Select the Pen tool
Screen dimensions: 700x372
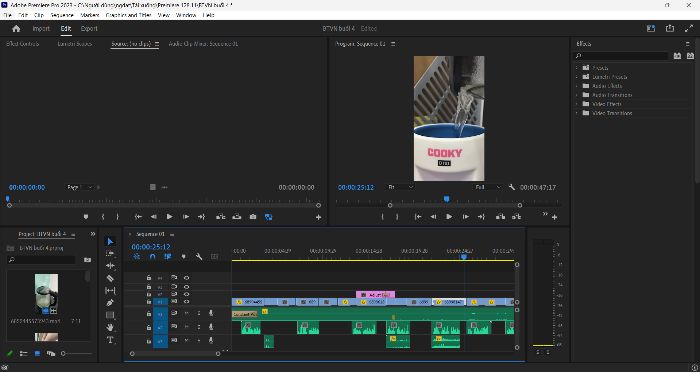click(x=110, y=303)
